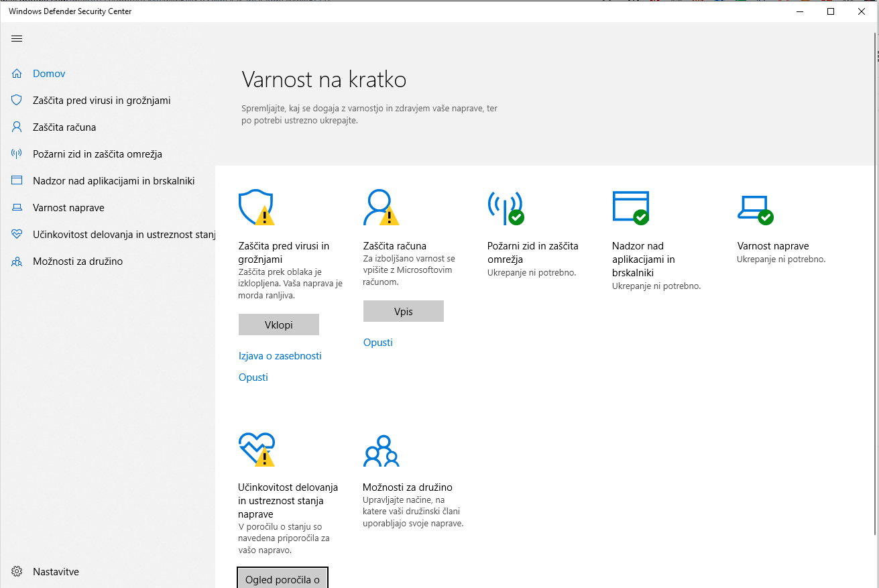Maximize the Windows Defender Security Center window
The width and height of the screenshot is (879, 588).
click(831, 11)
